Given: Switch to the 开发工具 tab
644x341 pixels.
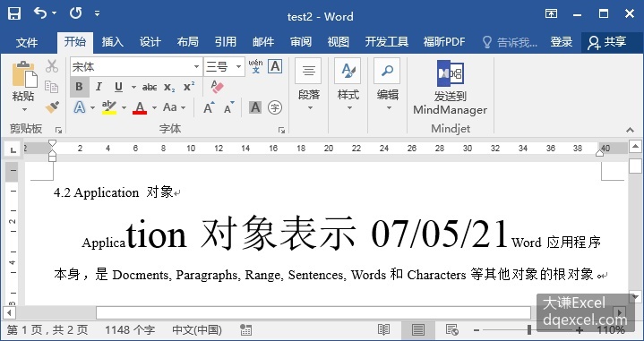Looking at the screenshot, I should tap(386, 42).
